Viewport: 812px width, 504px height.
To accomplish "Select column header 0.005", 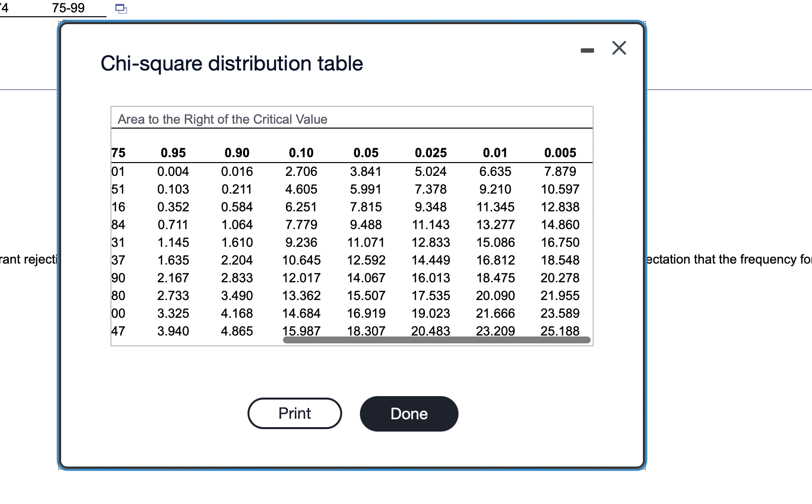I will (x=560, y=153).
